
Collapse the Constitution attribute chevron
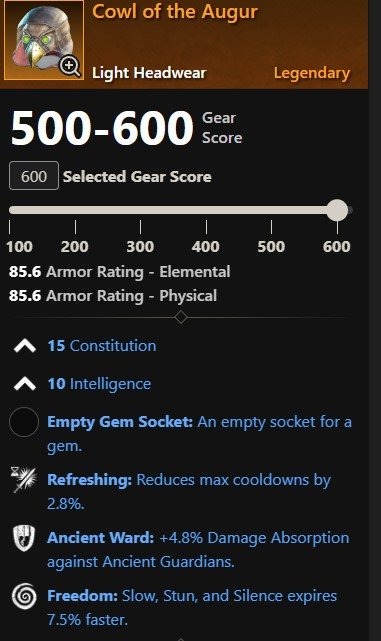pos(25,346)
